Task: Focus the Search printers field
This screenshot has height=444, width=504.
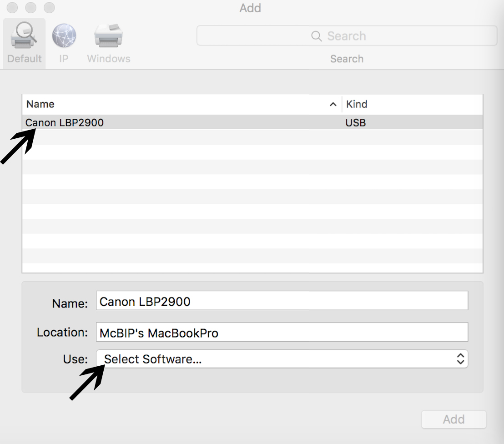Action: coord(347,35)
